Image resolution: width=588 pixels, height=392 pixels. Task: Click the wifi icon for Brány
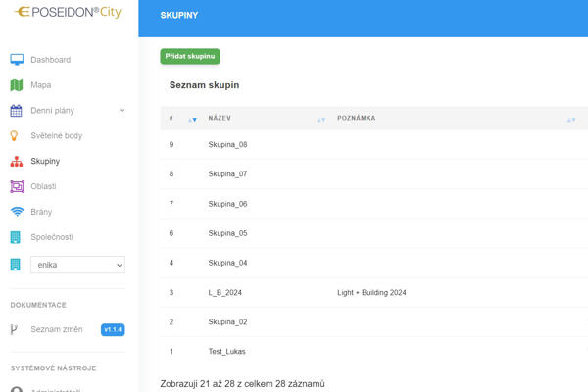(17, 212)
